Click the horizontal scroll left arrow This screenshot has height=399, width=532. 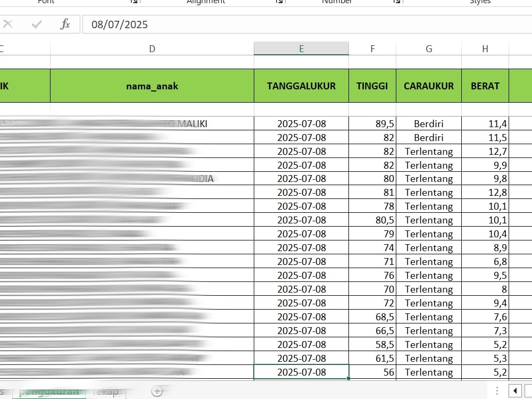[515, 391]
